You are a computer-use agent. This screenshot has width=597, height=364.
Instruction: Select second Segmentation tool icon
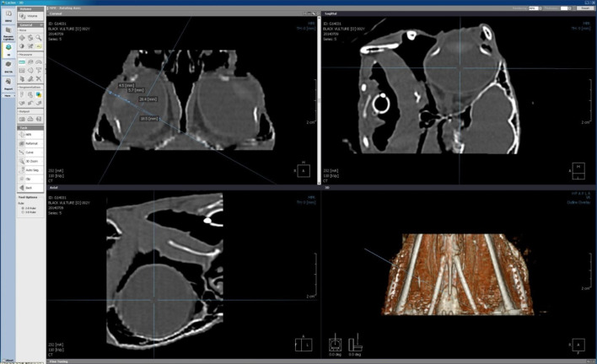pyautogui.click(x=30, y=94)
